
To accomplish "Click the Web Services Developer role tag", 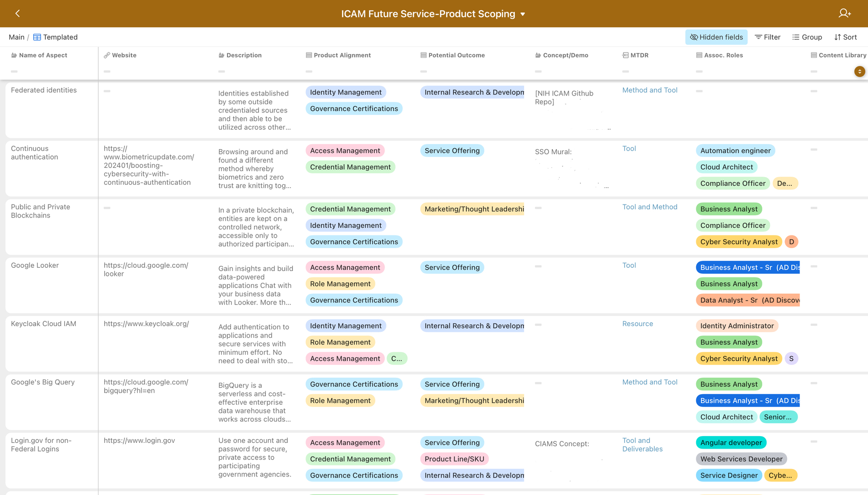I will pyautogui.click(x=741, y=459).
